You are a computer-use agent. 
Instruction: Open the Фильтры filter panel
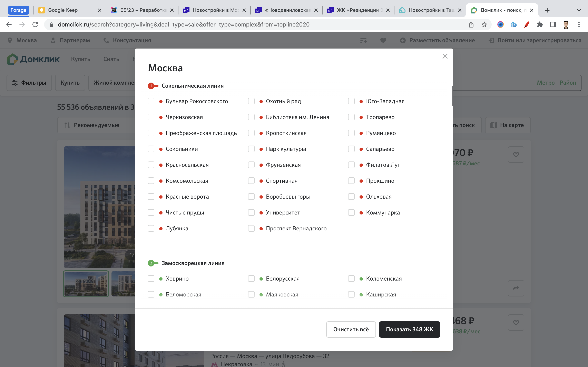click(29, 83)
